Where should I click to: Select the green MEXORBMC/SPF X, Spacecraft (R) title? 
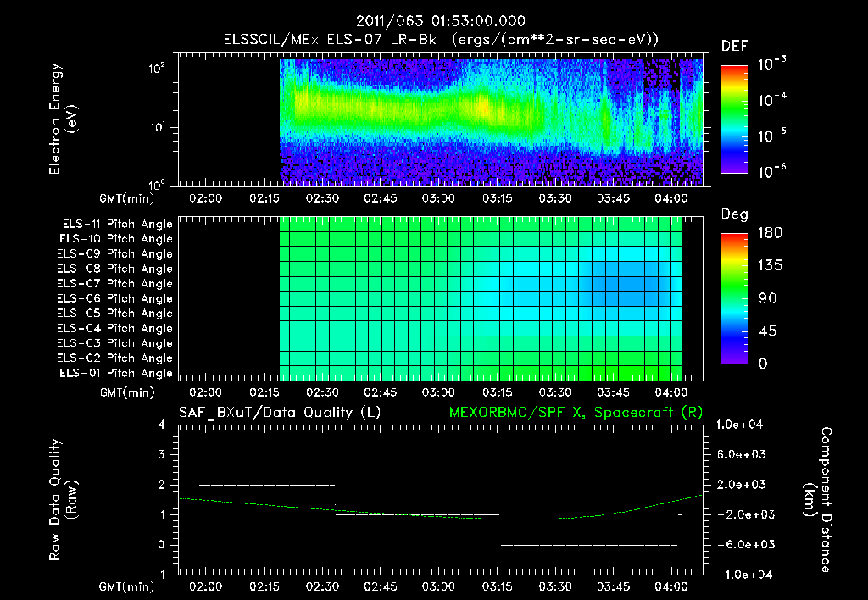pos(576,413)
